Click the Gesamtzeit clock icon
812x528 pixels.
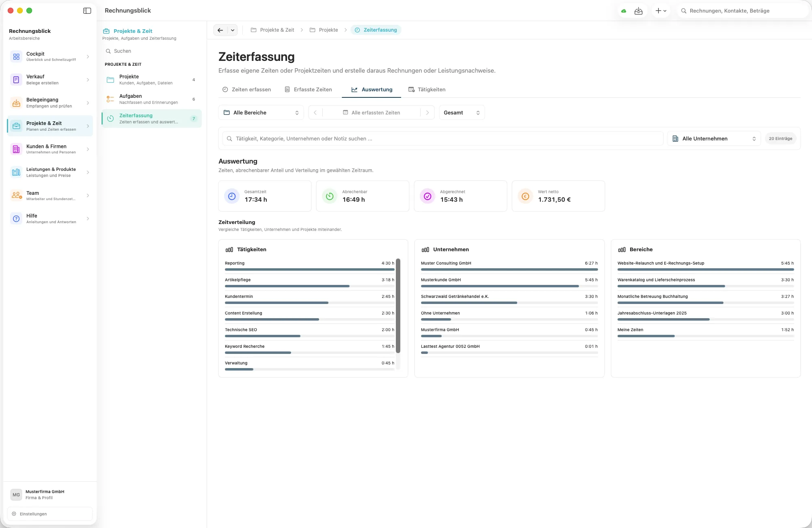[x=232, y=196]
